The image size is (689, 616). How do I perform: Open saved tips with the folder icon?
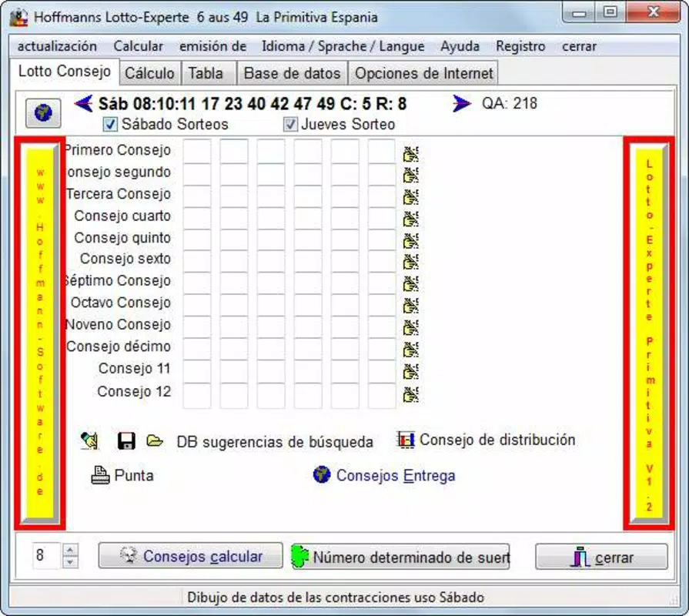[x=155, y=440]
